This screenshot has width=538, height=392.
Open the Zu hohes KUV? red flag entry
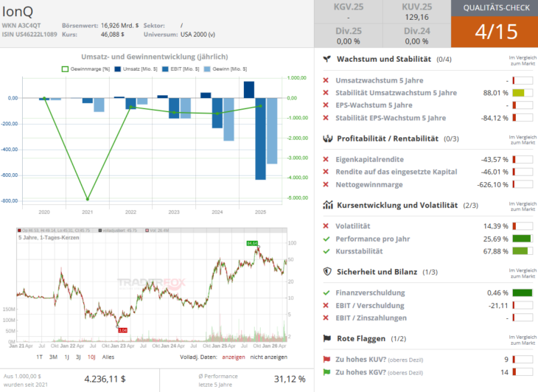379,360
